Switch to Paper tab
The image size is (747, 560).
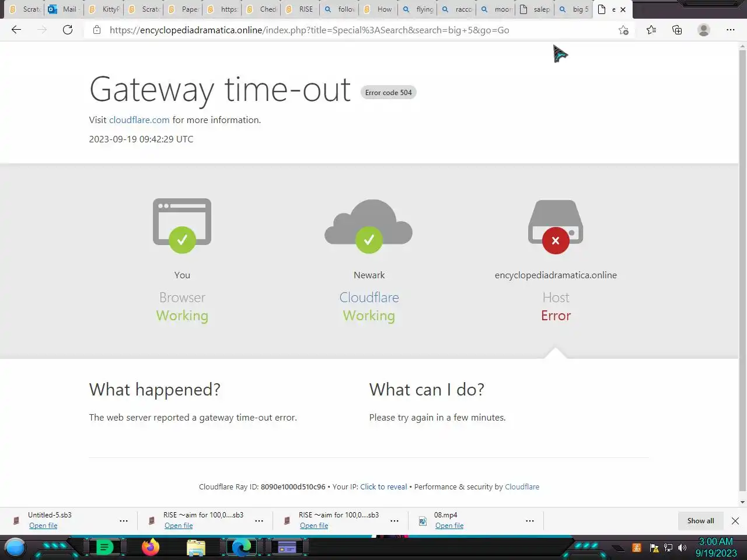pos(183,9)
